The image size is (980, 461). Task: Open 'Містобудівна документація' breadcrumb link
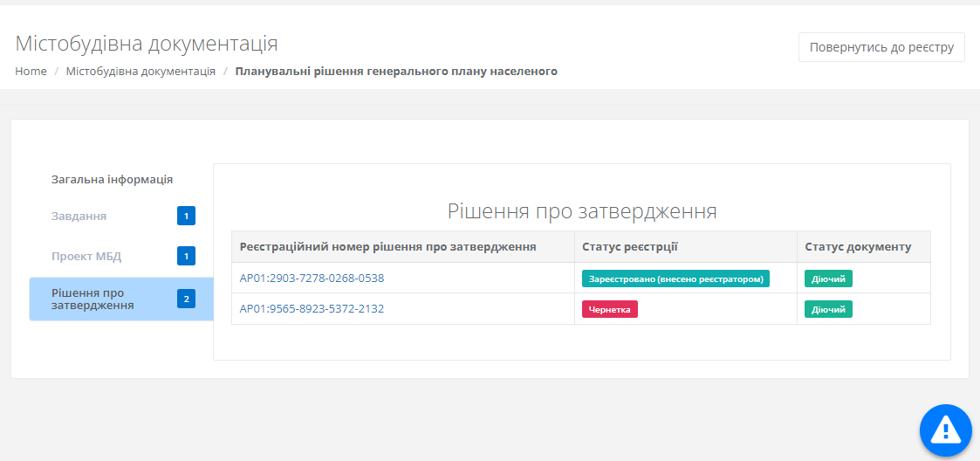[x=140, y=72]
